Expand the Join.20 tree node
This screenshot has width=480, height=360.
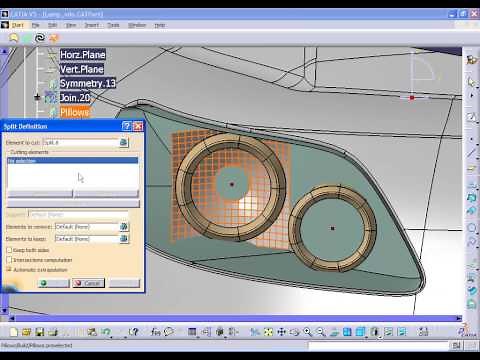click(x=37, y=97)
